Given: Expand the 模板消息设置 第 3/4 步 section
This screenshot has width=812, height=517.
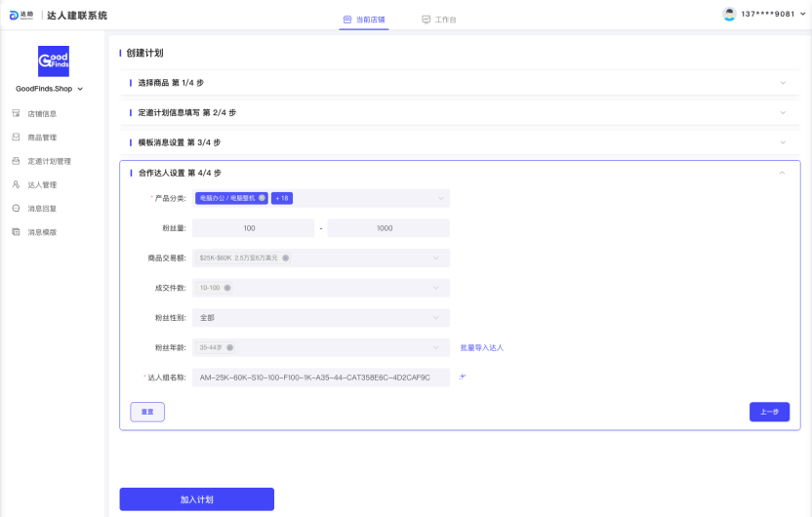Looking at the screenshot, I should point(782,142).
